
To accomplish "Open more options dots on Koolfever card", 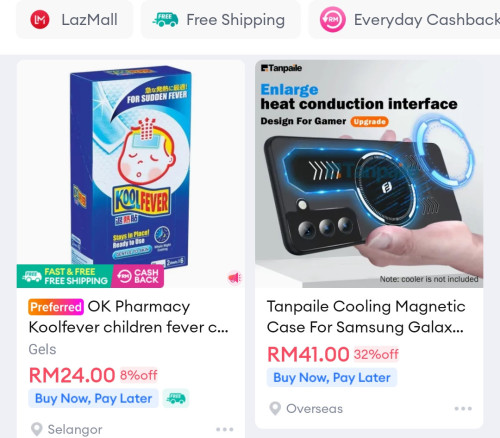I will (224, 429).
